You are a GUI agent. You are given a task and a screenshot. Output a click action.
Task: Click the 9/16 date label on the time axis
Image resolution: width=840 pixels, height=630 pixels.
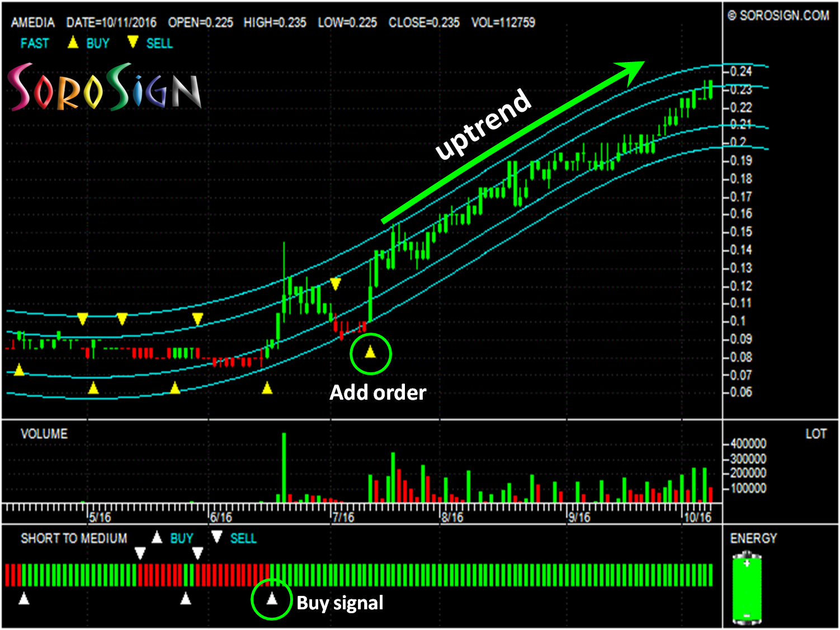[579, 518]
